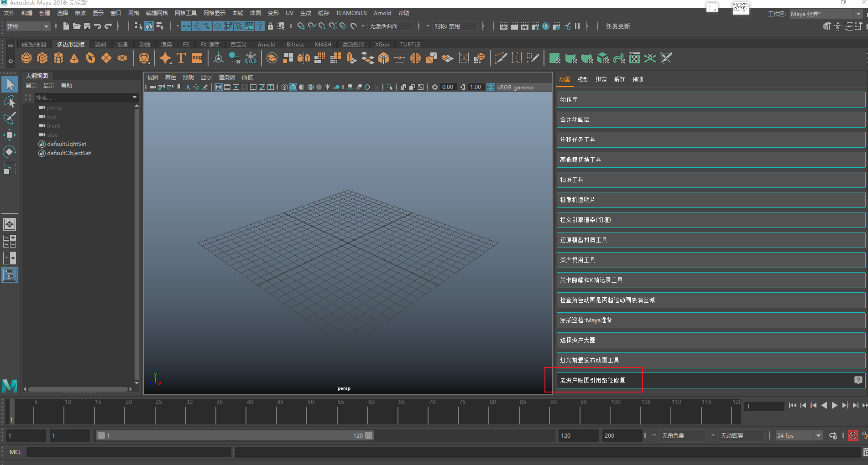Click the polygon cube shelf icon
The height and width of the screenshot is (465, 868).
42,58
